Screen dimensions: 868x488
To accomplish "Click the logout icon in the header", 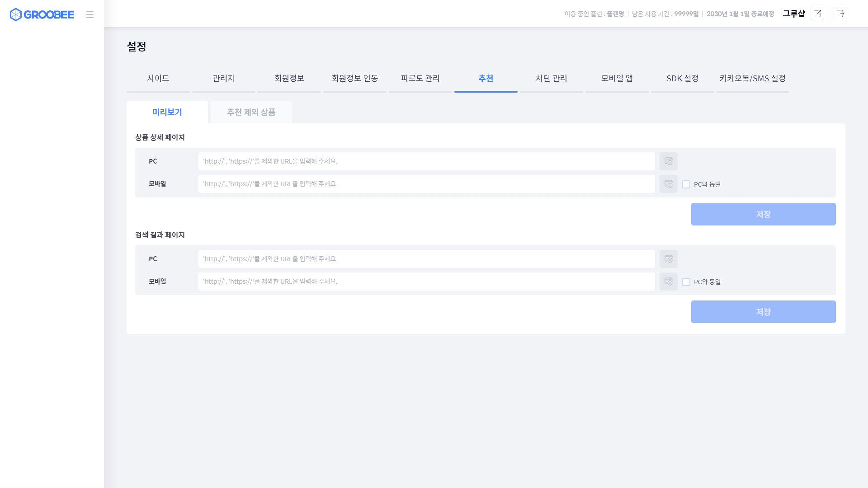I will coord(840,14).
